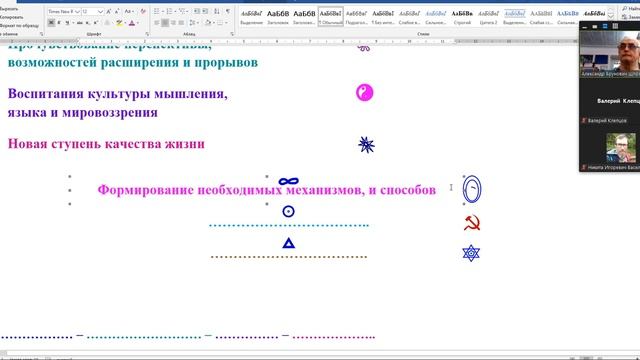The image size is (640, 360).
Task: Apply the Строгий style
Action: (x=462, y=17)
